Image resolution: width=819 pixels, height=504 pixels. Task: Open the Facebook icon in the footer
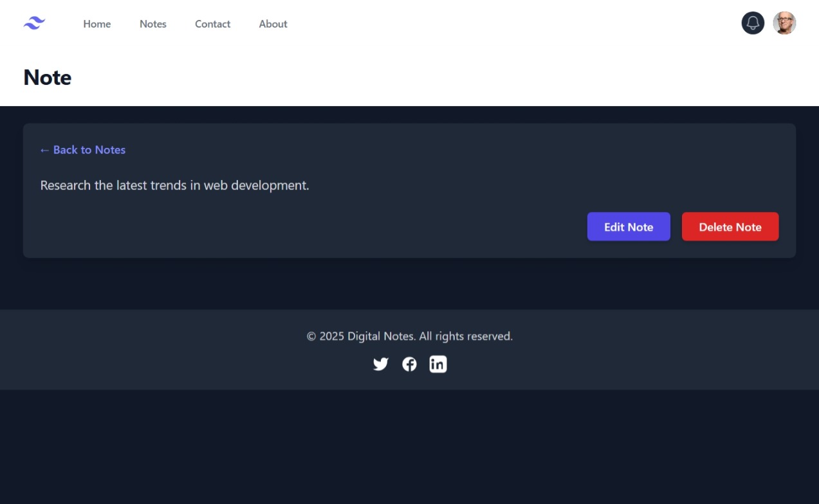(x=409, y=364)
